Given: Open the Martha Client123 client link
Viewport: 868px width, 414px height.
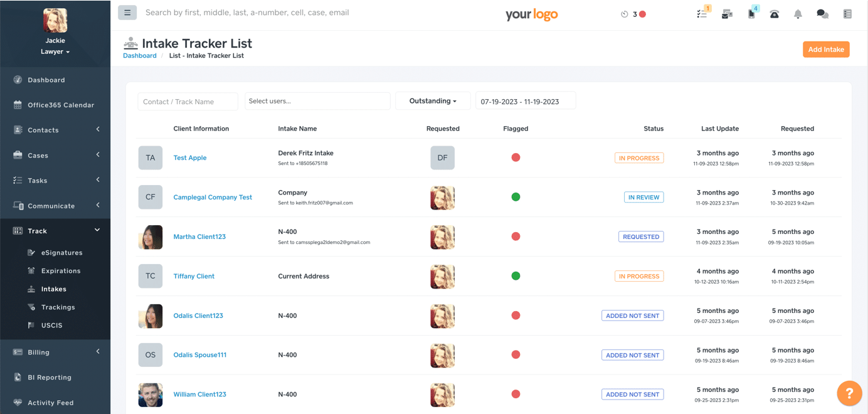Looking at the screenshot, I should tap(199, 236).
